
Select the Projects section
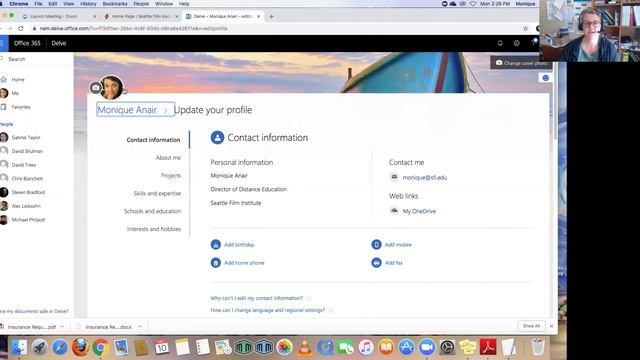click(x=171, y=176)
